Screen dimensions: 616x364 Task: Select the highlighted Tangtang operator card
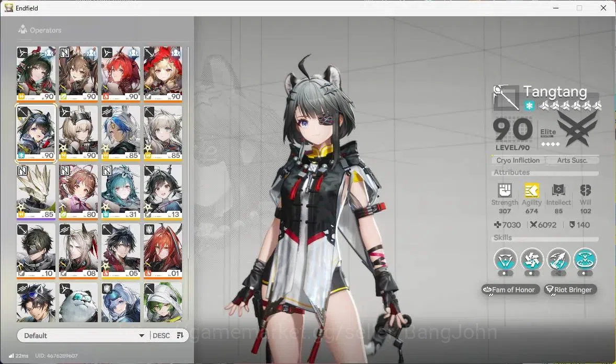click(36, 133)
